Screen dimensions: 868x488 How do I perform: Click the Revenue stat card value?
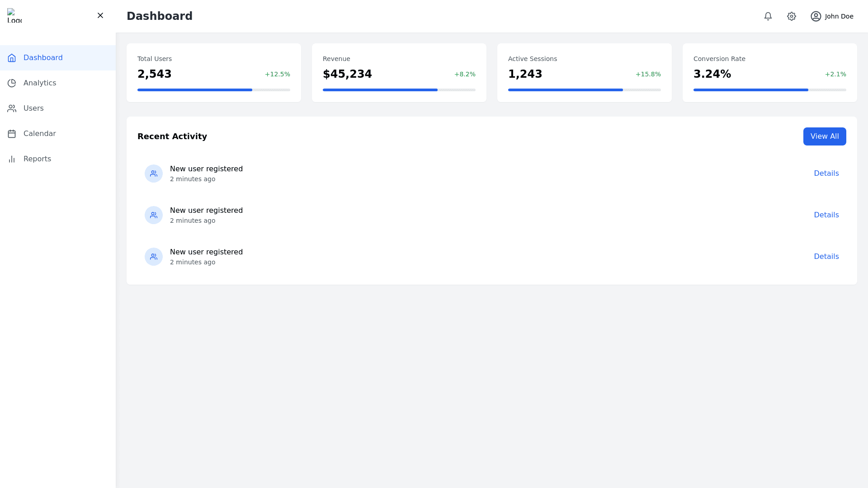[347, 74]
